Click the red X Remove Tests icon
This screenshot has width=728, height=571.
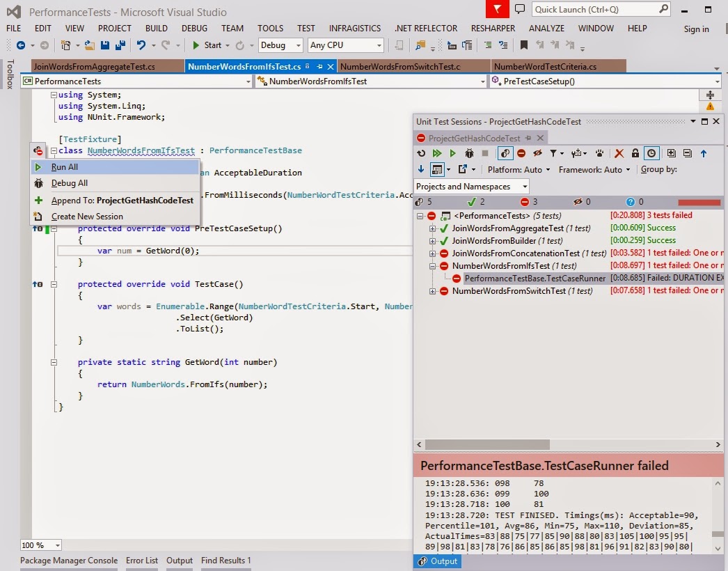point(619,153)
